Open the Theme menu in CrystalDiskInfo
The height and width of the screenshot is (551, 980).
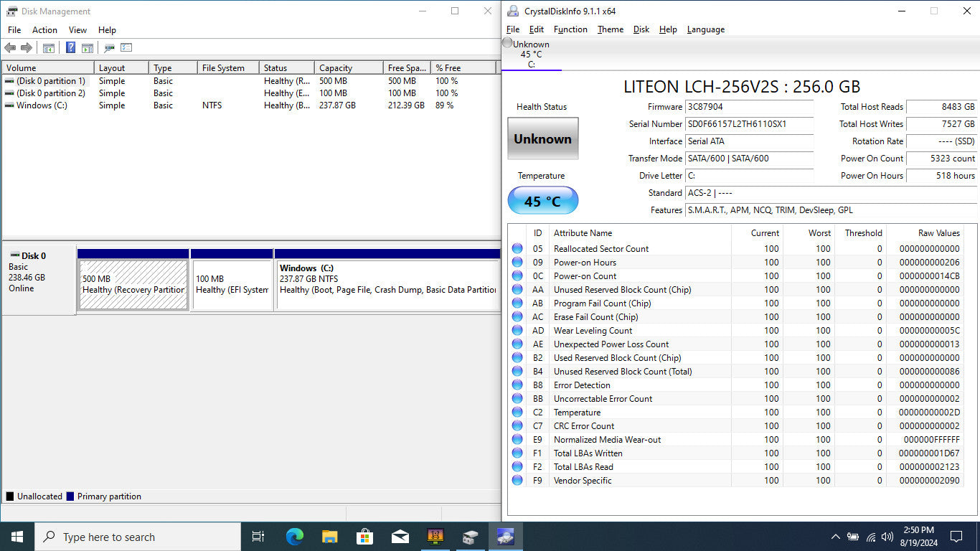click(x=610, y=29)
